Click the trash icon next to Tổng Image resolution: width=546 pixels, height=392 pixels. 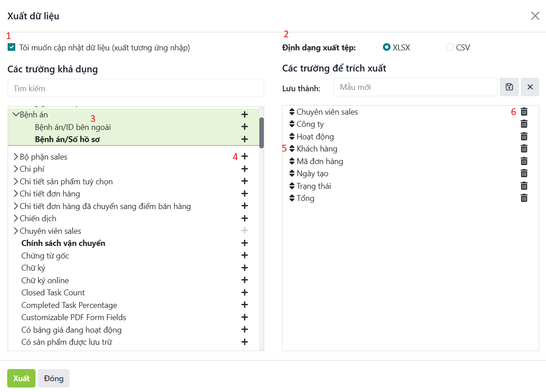524,198
